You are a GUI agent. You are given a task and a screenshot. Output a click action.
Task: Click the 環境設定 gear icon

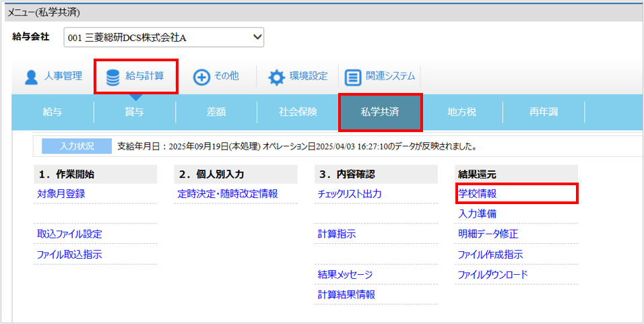276,77
